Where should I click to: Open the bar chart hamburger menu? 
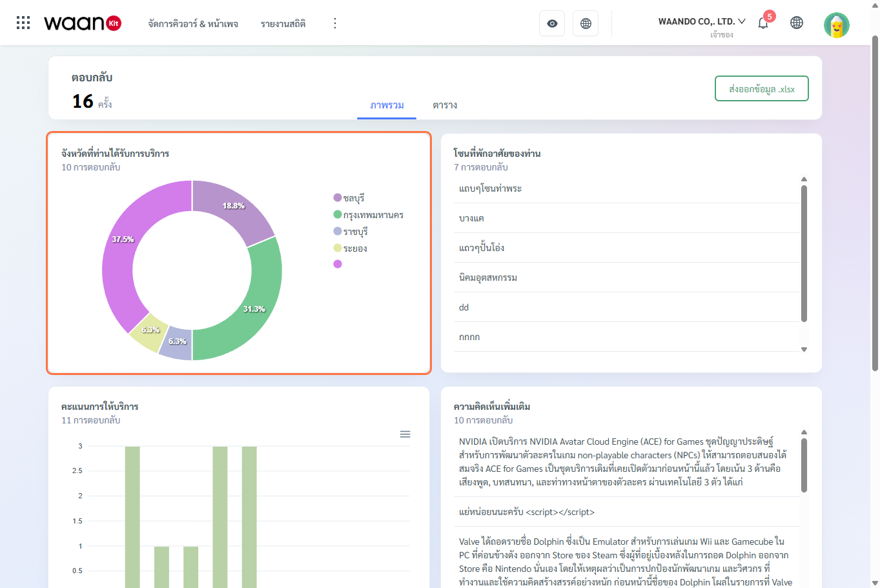coord(405,434)
